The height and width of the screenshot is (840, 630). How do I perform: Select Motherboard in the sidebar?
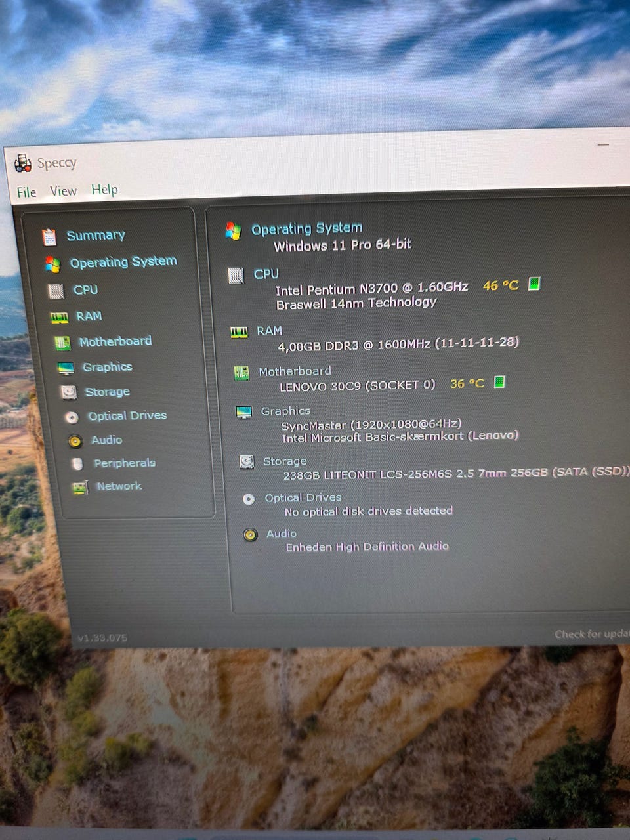115,341
